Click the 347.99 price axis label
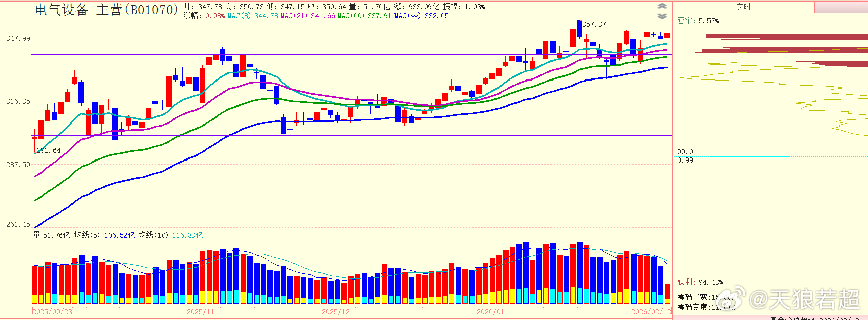Viewport: 868px width, 320px height. coord(18,38)
